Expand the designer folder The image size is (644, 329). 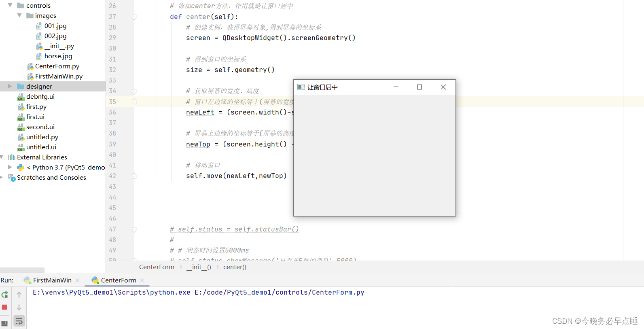coord(10,86)
